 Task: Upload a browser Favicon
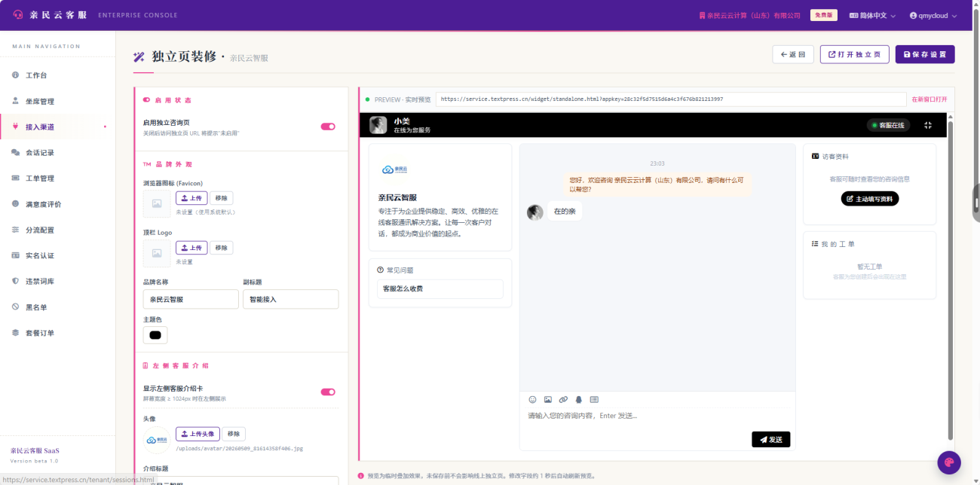[191, 198]
